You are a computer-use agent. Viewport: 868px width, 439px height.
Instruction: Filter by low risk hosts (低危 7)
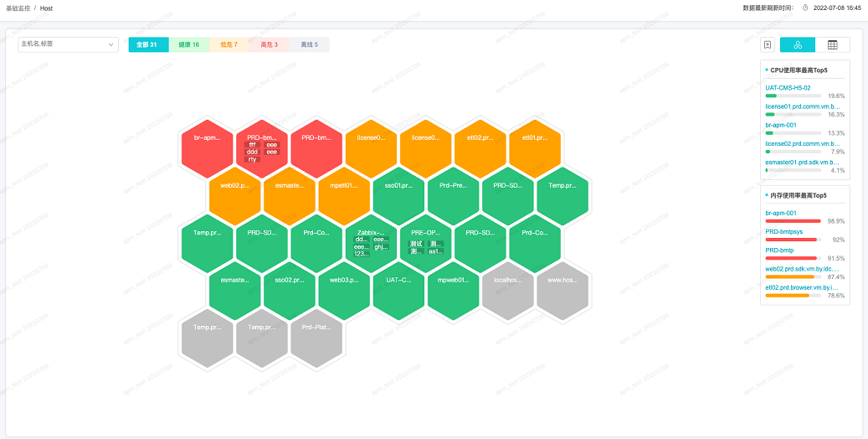[229, 44]
